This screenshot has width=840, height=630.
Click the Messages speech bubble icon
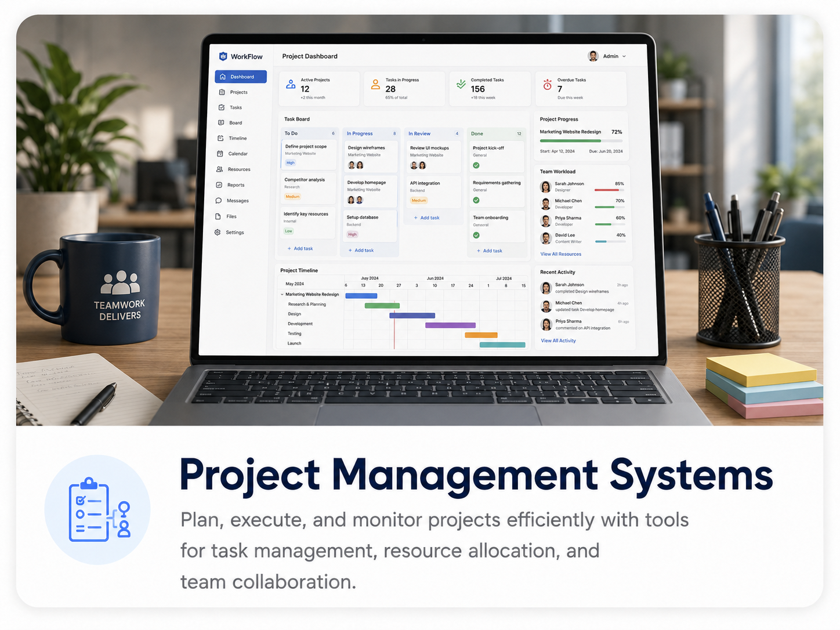pos(219,201)
